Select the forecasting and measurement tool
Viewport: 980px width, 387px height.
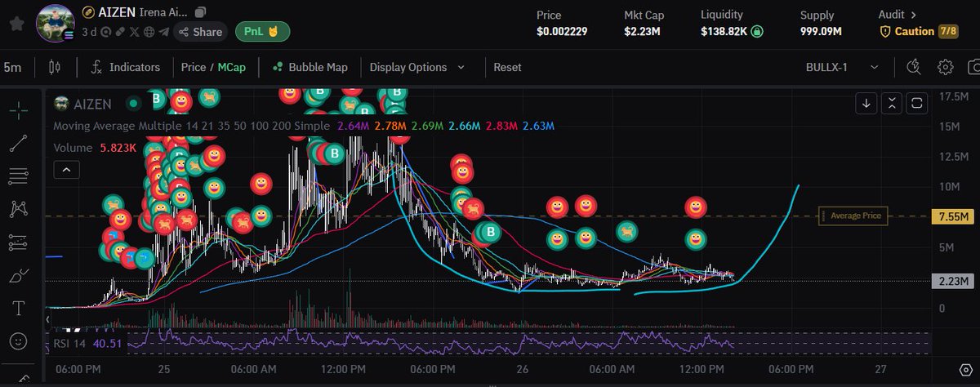click(x=18, y=242)
